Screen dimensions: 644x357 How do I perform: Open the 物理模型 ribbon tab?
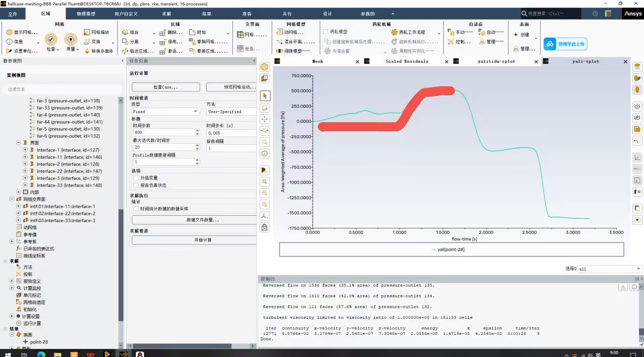(x=86, y=14)
